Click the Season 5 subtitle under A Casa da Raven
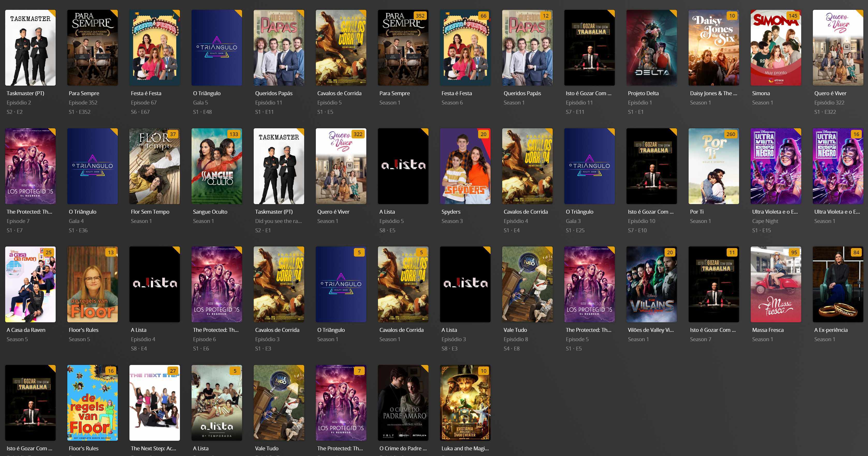 tap(17, 339)
